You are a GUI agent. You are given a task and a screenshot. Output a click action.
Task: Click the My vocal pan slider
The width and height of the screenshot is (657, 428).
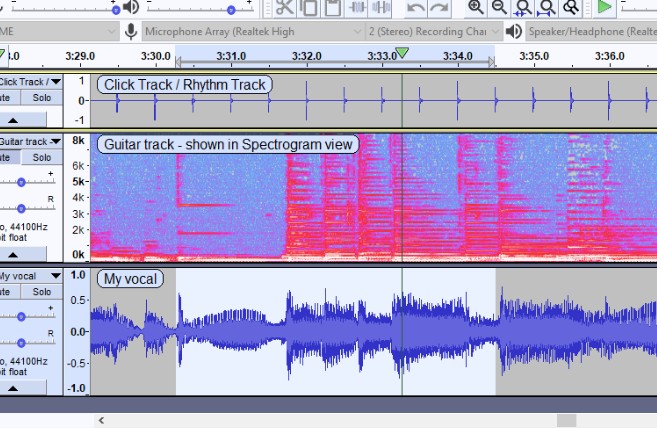21,342
